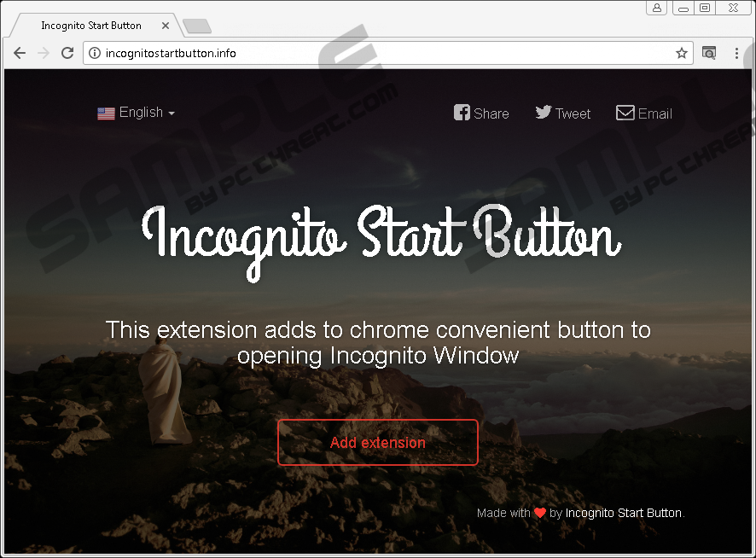The height and width of the screenshot is (558, 756).
Task: Focus the address bar showing incognitostartbutton.info
Action: pos(384,53)
